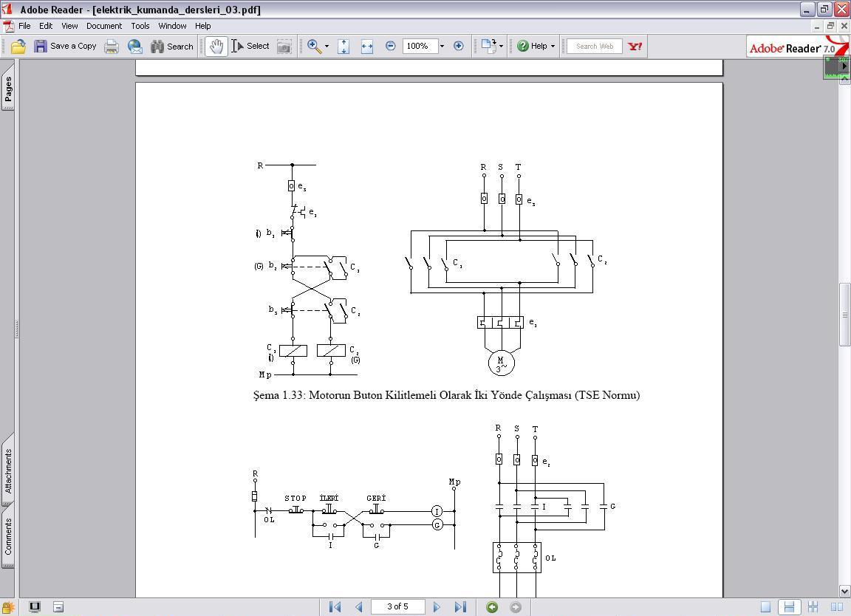Click the Save a Copy button
Screen dimensions: 851x616
[65, 46]
